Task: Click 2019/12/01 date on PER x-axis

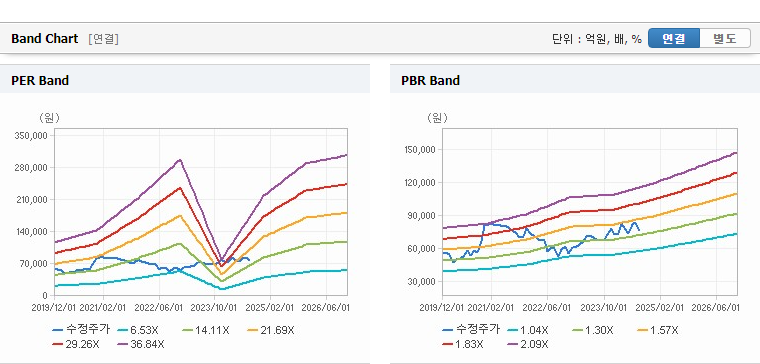Action: pos(54,308)
